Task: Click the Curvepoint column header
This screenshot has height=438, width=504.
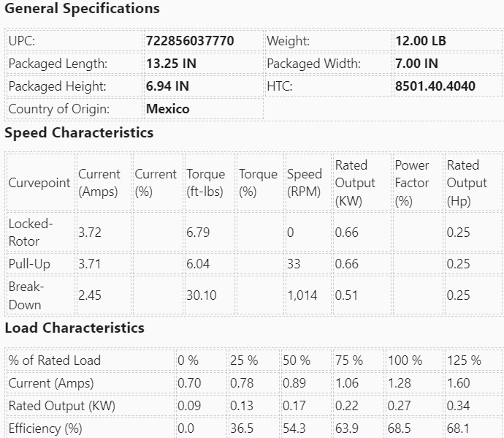Action: point(39,183)
